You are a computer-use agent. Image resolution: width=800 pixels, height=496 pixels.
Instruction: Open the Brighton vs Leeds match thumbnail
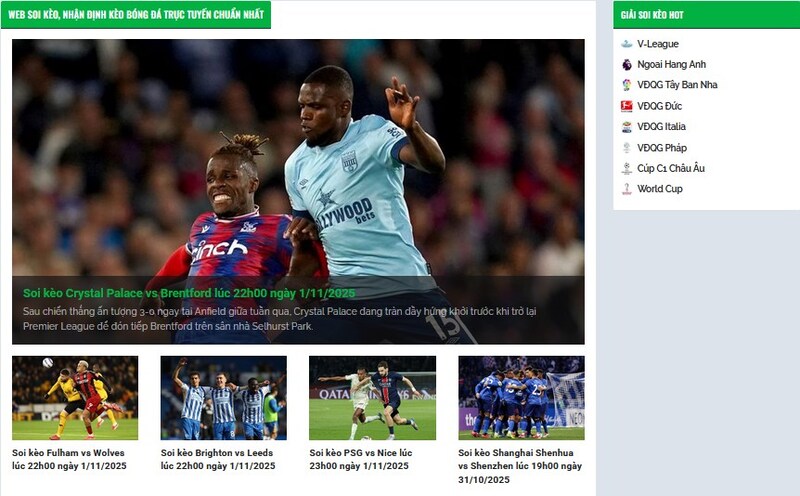coord(223,398)
